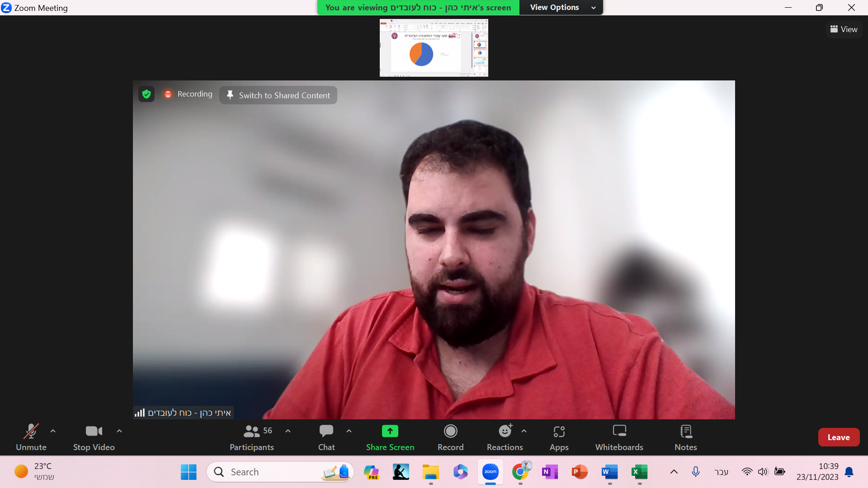Start recording with Record button
Image resolution: width=868 pixels, height=488 pixels.
click(x=450, y=437)
